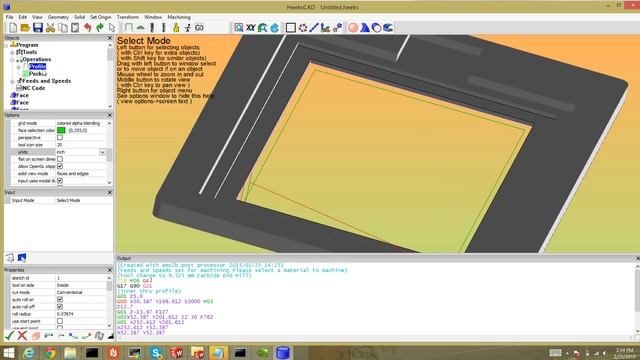Switch to the XY view icon
Screen dimensions: 640x360
click(251, 27)
